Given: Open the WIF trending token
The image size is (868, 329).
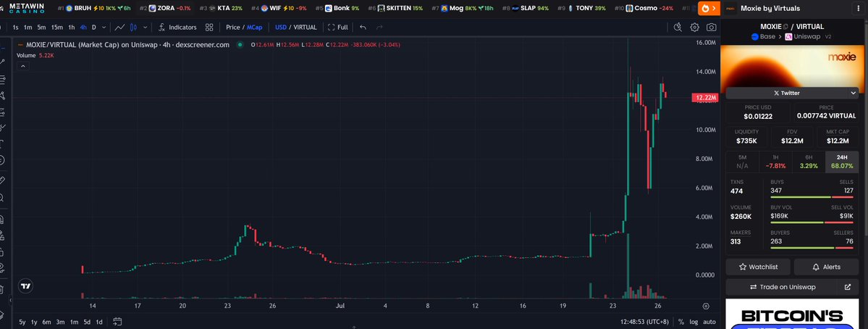Looking at the screenshot, I should click(x=279, y=8).
